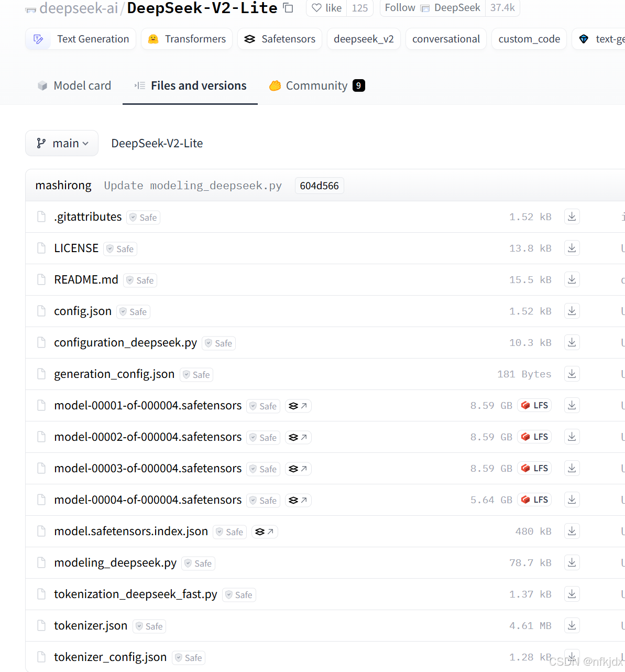
Task: Select the conversational tag
Action: pyautogui.click(x=446, y=39)
